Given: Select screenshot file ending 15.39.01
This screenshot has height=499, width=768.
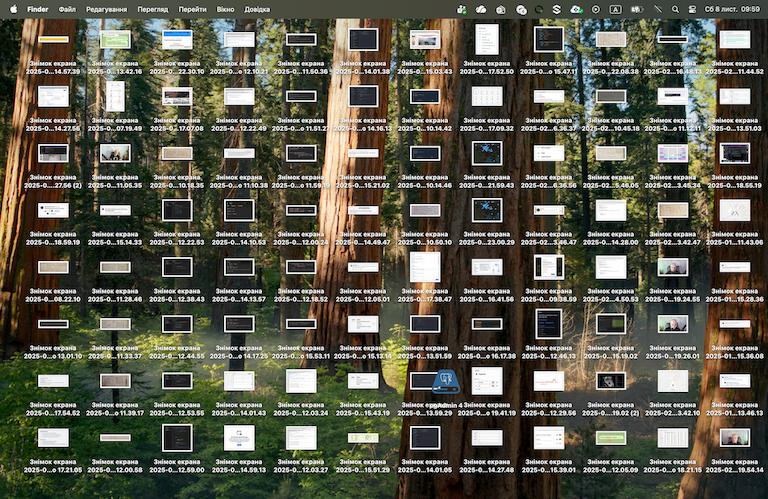Looking at the screenshot, I should tap(549, 438).
